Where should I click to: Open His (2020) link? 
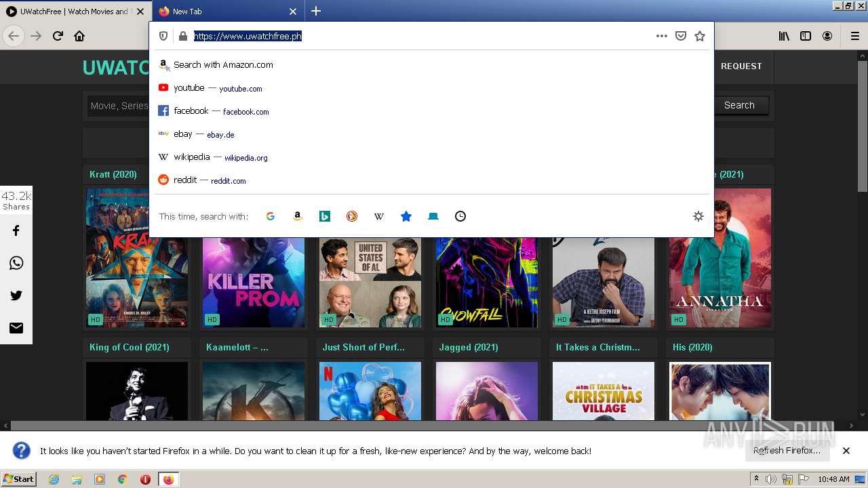coord(692,347)
